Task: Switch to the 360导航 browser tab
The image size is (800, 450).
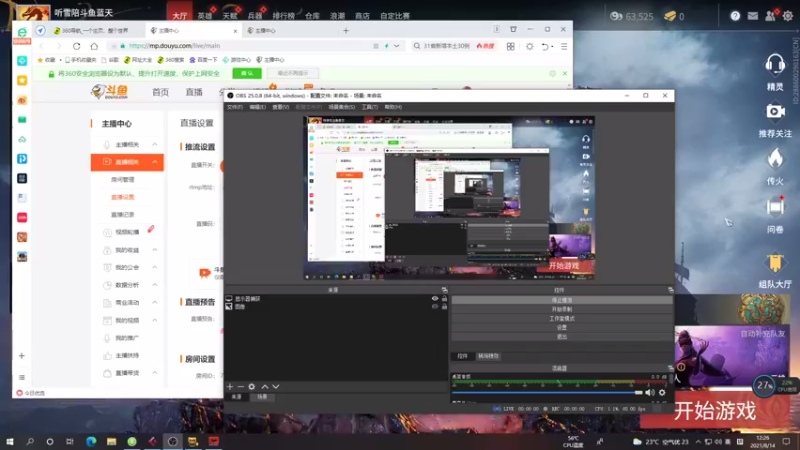Action: [x=96, y=31]
